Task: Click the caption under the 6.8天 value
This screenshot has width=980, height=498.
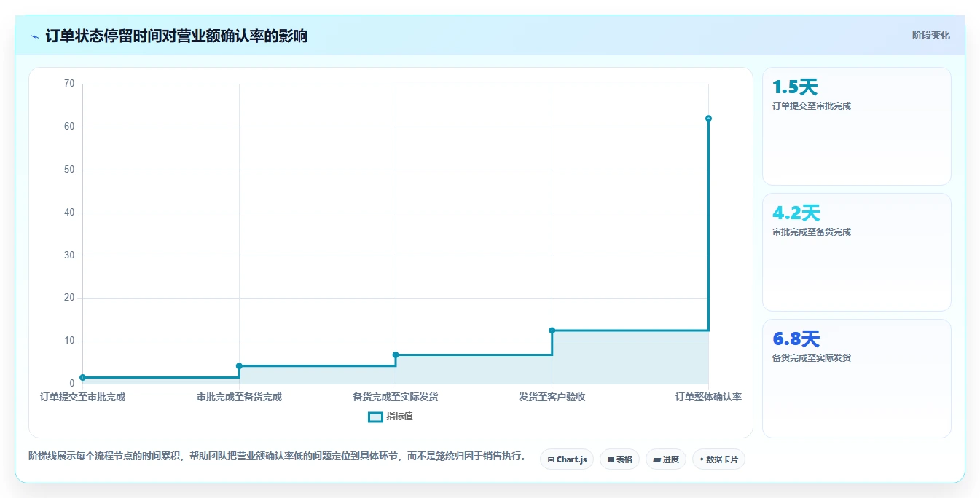Action: [x=812, y=358]
